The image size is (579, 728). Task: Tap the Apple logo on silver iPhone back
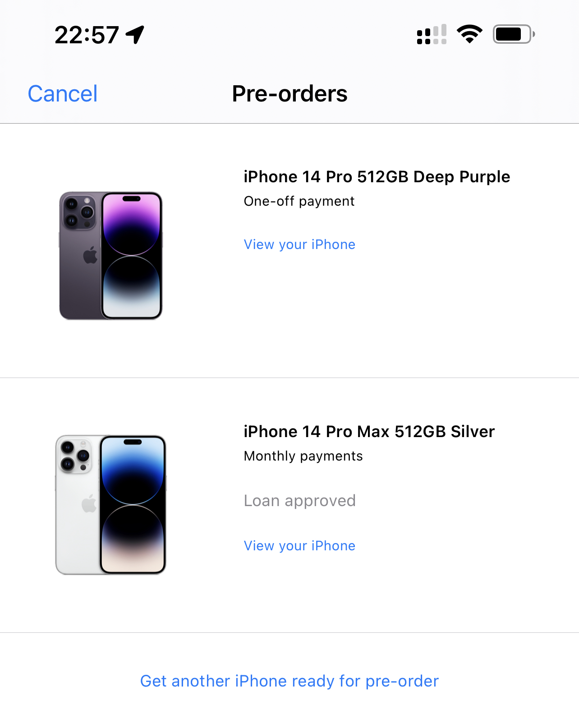[x=89, y=503]
